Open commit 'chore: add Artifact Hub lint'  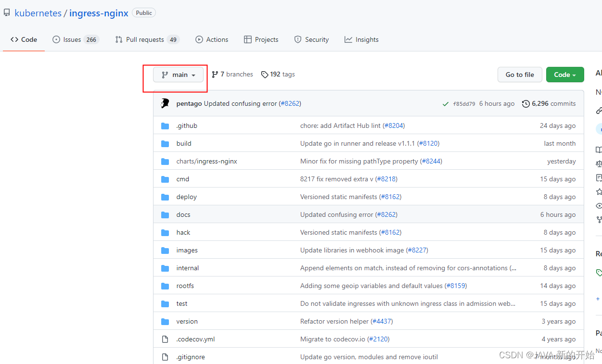tap(340, 126)
